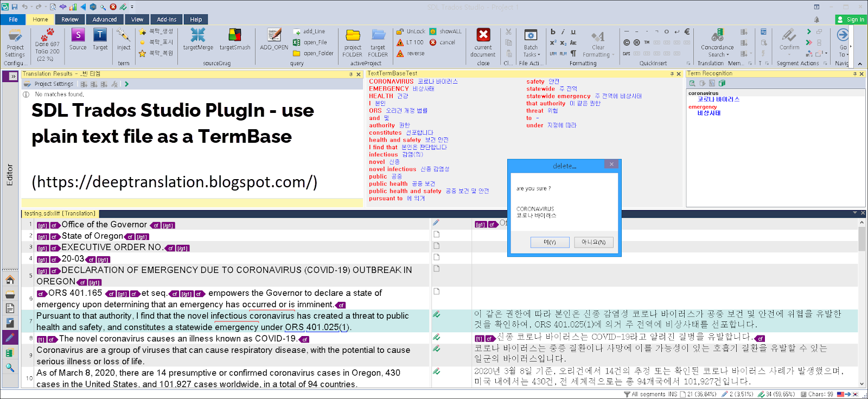Toggle display of paragraph marks
This screenshot has height=399, width=868.
[573, 53]
